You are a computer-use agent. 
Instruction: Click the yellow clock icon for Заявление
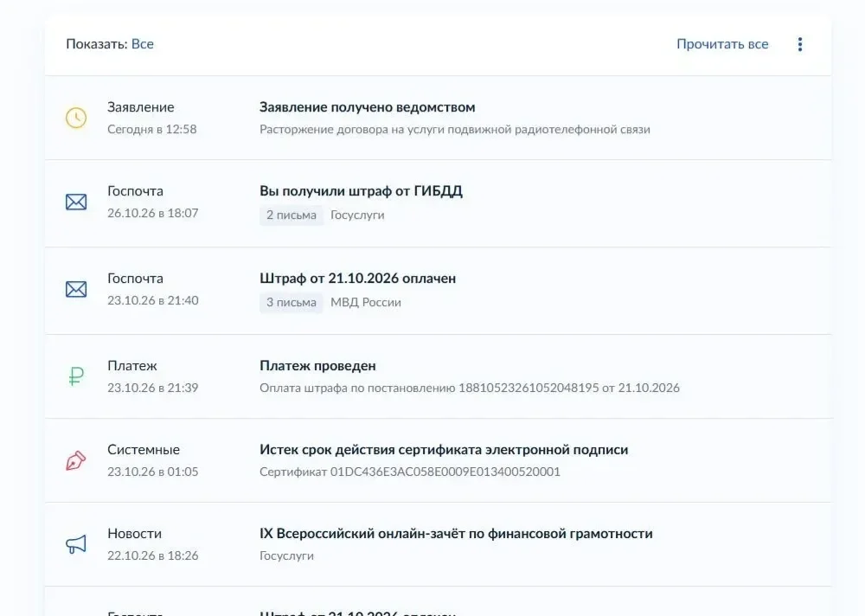76,118
